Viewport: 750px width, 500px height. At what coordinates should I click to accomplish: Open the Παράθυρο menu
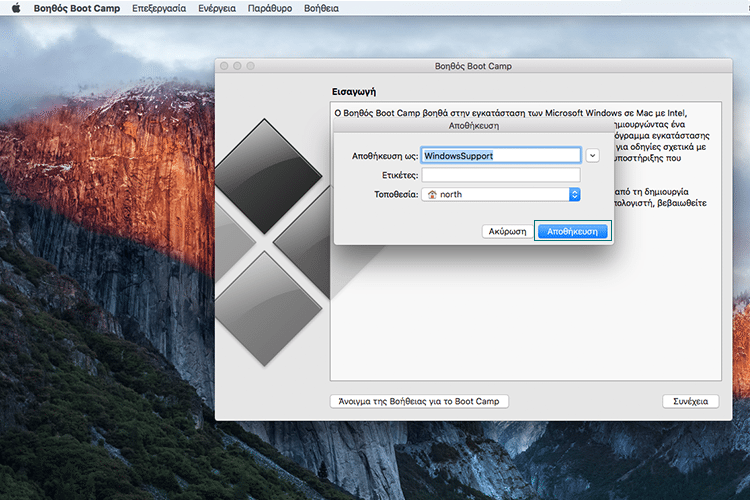tap(270, 8)
